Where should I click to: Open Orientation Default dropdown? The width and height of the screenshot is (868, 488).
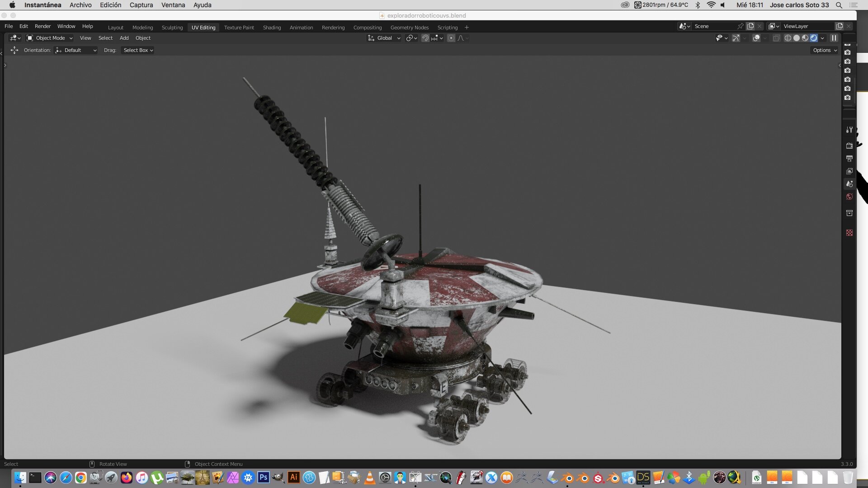point(75,50)
